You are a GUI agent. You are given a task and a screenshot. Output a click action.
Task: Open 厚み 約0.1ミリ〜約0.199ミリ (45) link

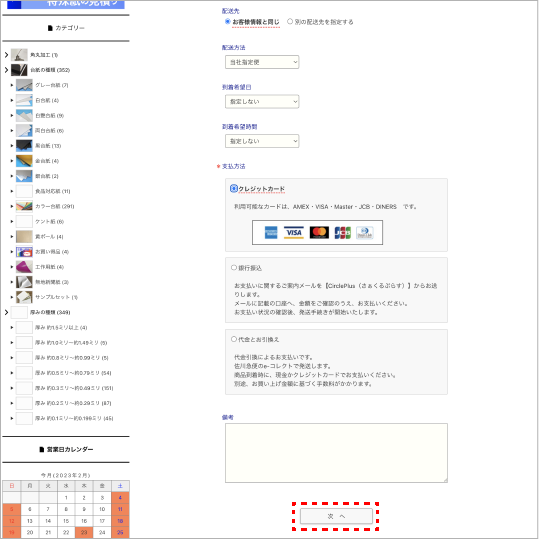point(74,418)
